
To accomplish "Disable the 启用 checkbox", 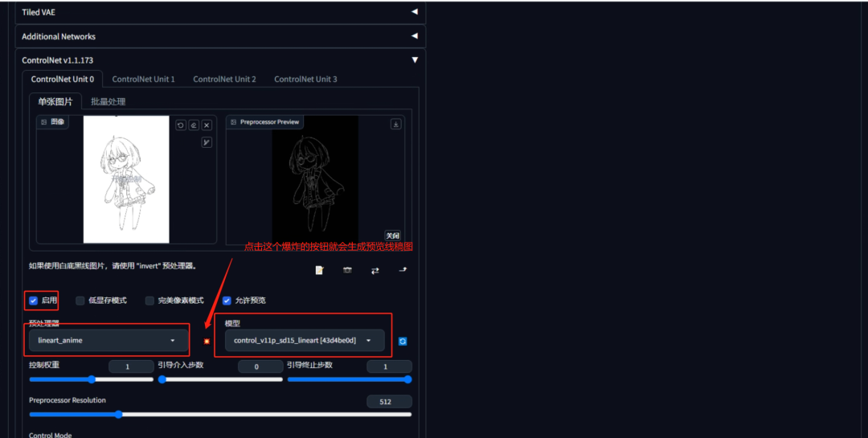I will pyautogui.click(x=33, y=301).
